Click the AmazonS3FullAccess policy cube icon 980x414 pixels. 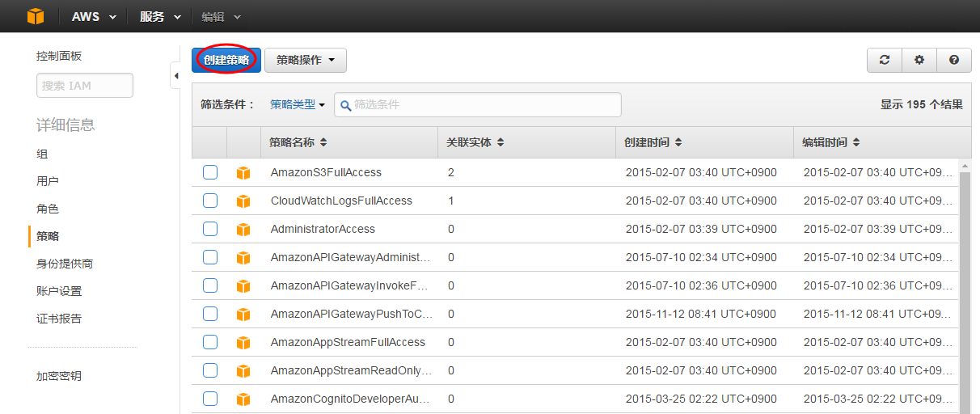click(x=243, y=173)
